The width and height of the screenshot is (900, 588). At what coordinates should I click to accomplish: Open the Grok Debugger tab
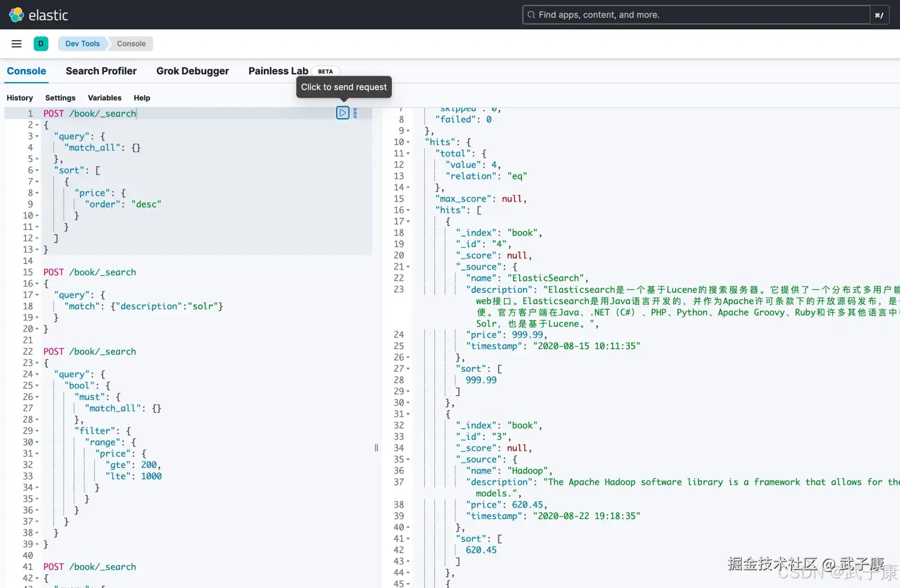click(193, 71)
